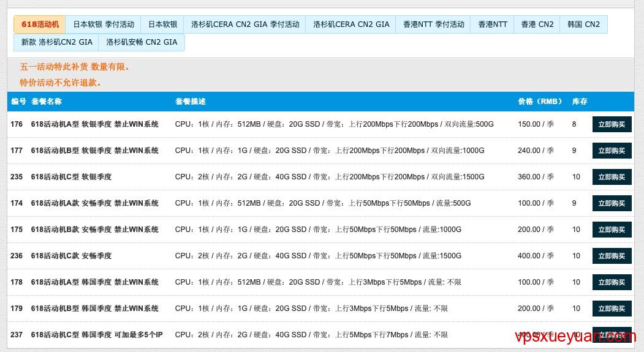Open the plain 香港NTT tab
644x352 pixels.
coord(493,24)
